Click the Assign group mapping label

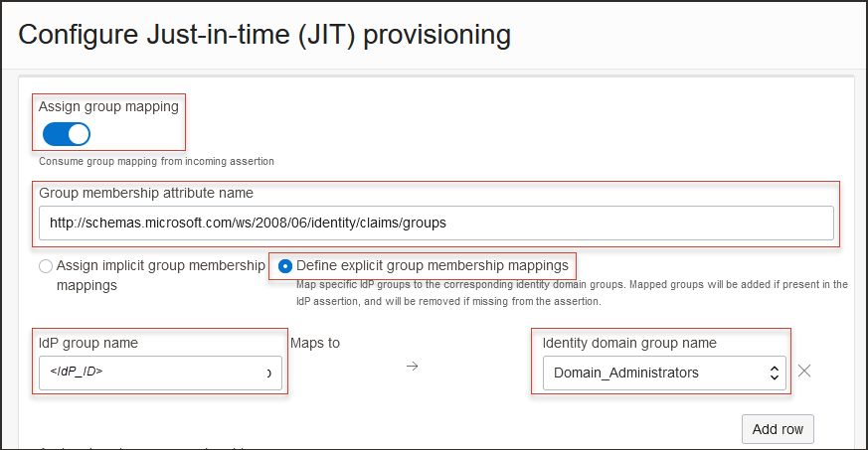click(x=108, y=106)
